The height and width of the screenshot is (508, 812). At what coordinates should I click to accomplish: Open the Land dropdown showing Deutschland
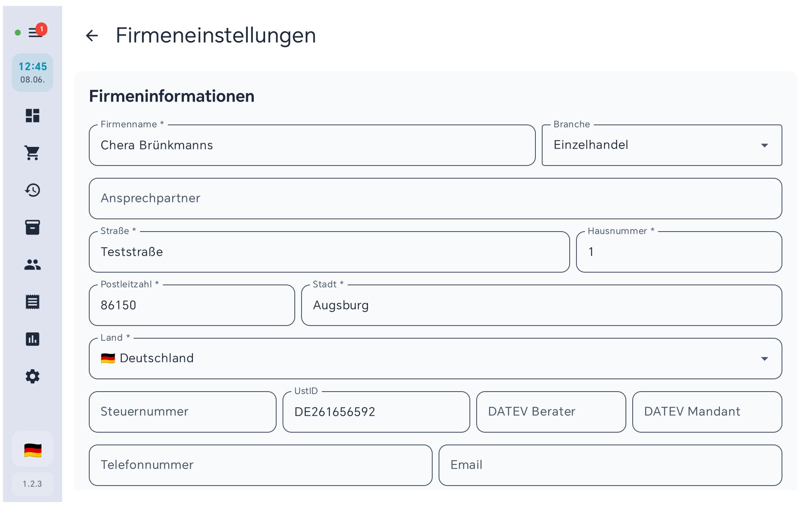click(436, 359)
